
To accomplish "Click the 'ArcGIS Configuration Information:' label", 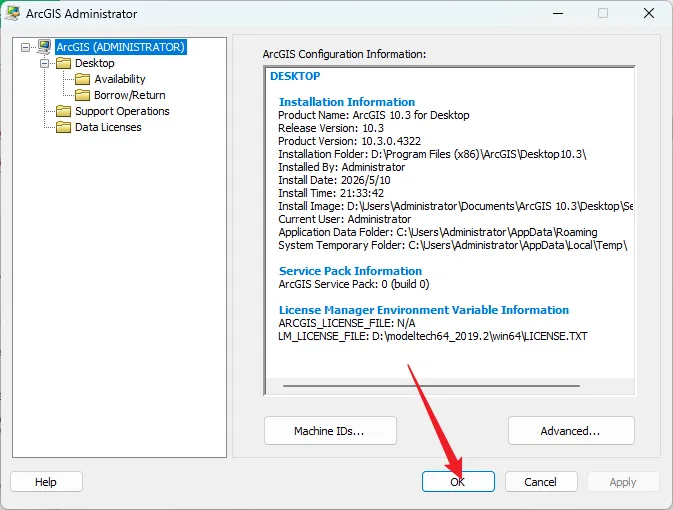I will point(344,54).
